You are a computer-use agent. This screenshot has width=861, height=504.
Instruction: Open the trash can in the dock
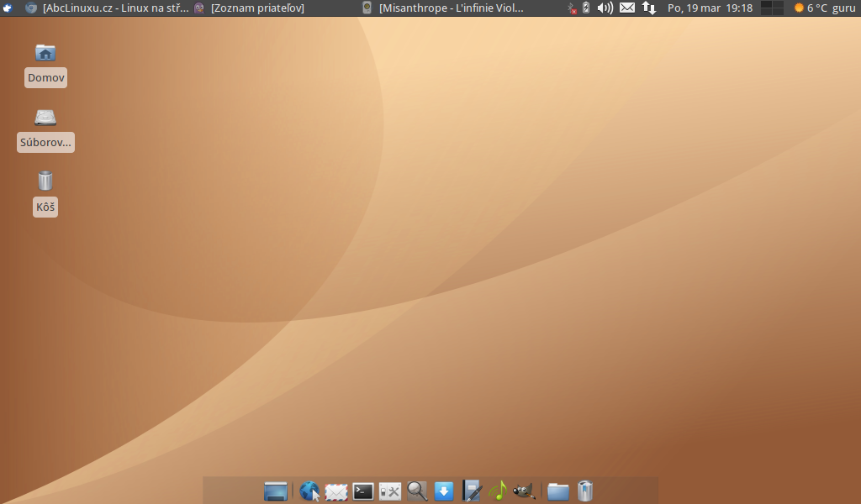(x=585, y=491)
